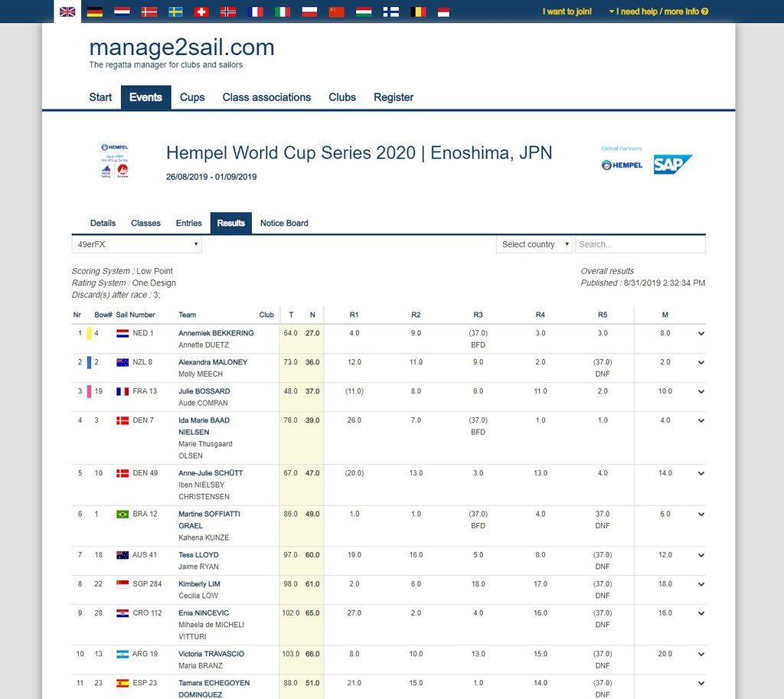Click the Sail Number column header
The height and width of the screenshot is (699, 784).
click(x=135, y=315)
